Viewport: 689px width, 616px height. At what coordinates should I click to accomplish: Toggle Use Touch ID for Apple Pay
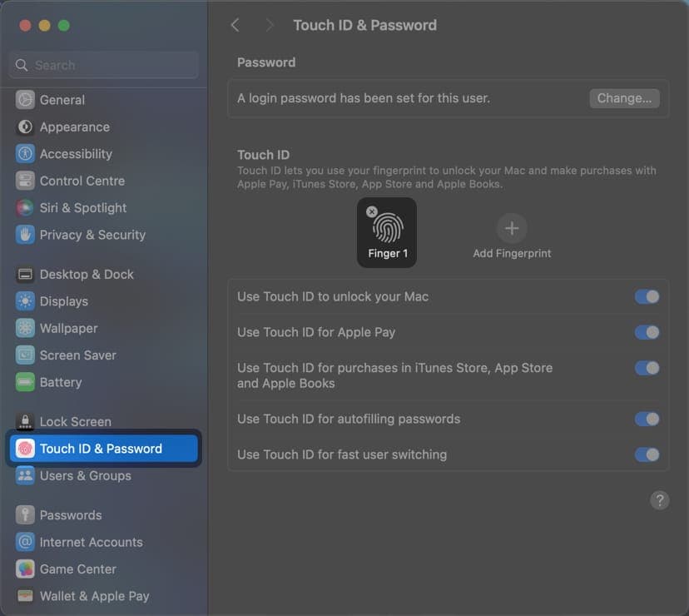[x=647, y=332]
